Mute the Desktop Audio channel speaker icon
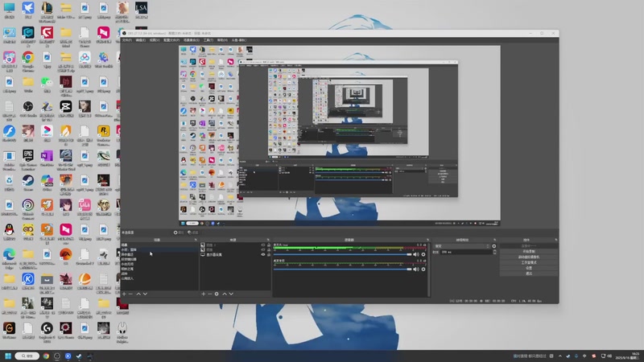 (416, 269)
